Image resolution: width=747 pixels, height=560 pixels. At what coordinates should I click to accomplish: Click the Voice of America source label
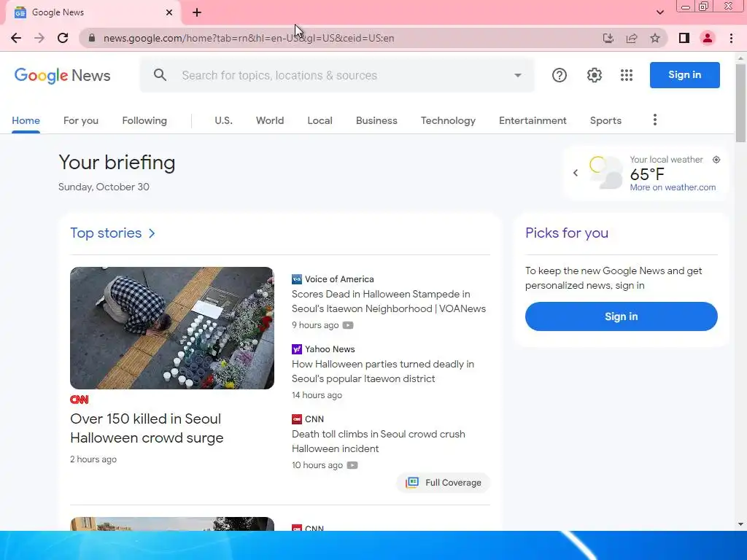coord(339,279)
